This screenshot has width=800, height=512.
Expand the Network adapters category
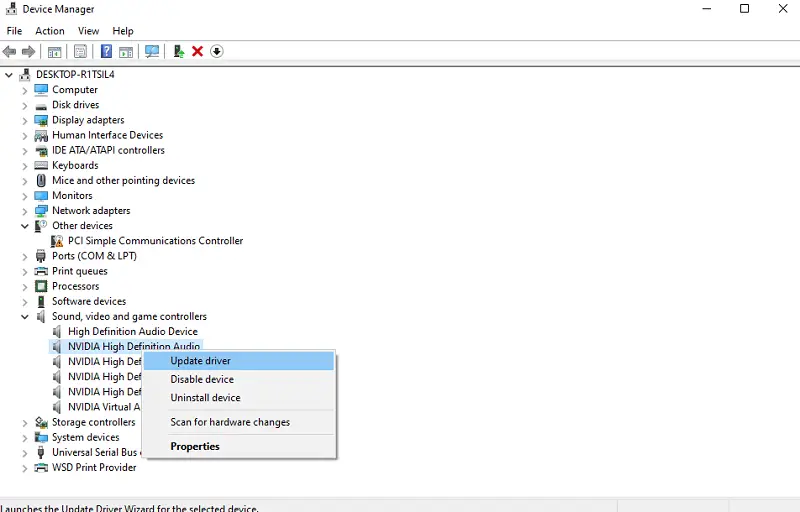pos(24,212)
